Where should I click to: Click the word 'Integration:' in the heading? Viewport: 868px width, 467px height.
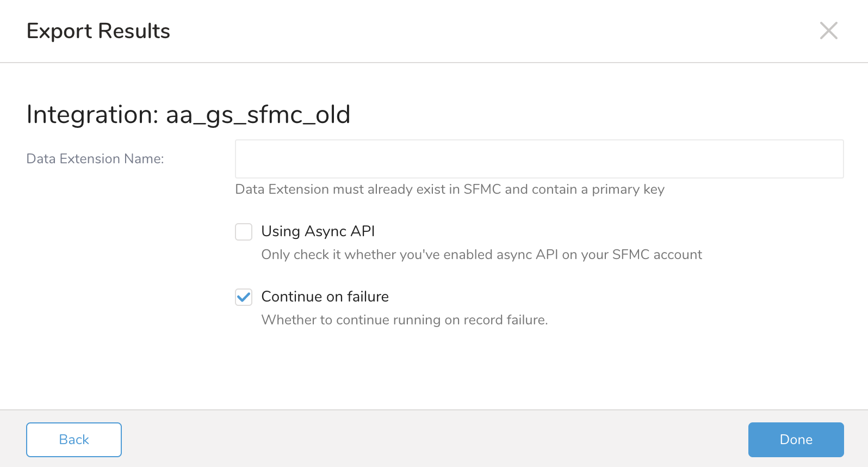pos(92,115)
